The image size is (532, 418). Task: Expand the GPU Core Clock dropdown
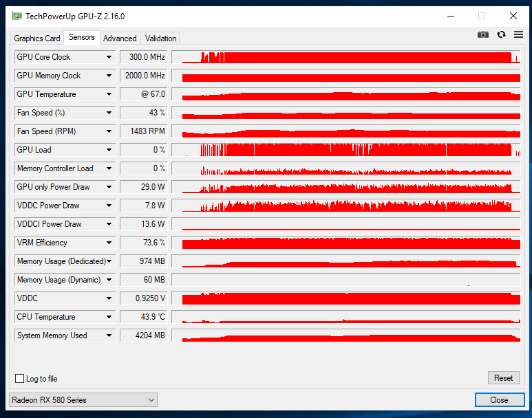pos(109,57)
